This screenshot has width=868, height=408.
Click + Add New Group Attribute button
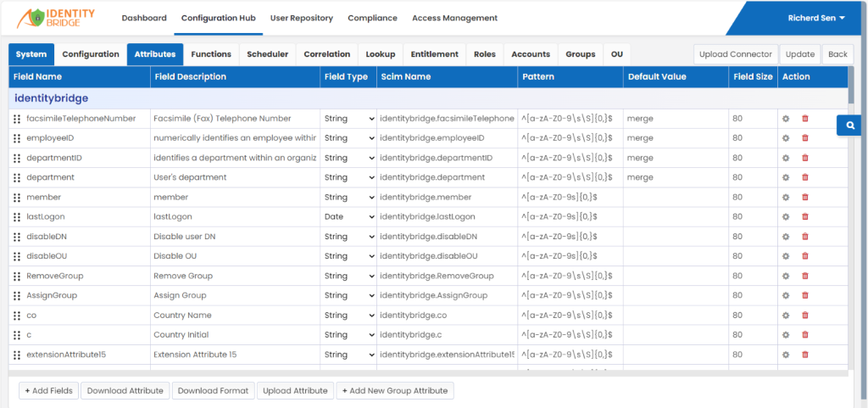395,390
